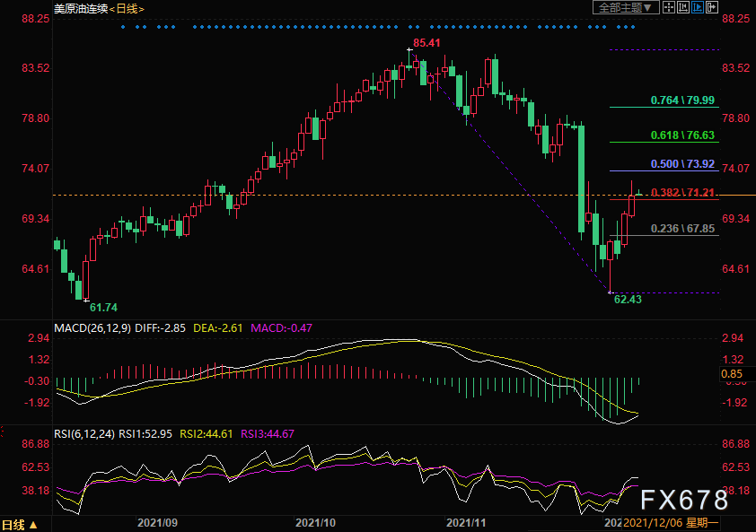756x532 pixels.
Task: Enable the crosshair cursor icon
Action: [669, 7]
